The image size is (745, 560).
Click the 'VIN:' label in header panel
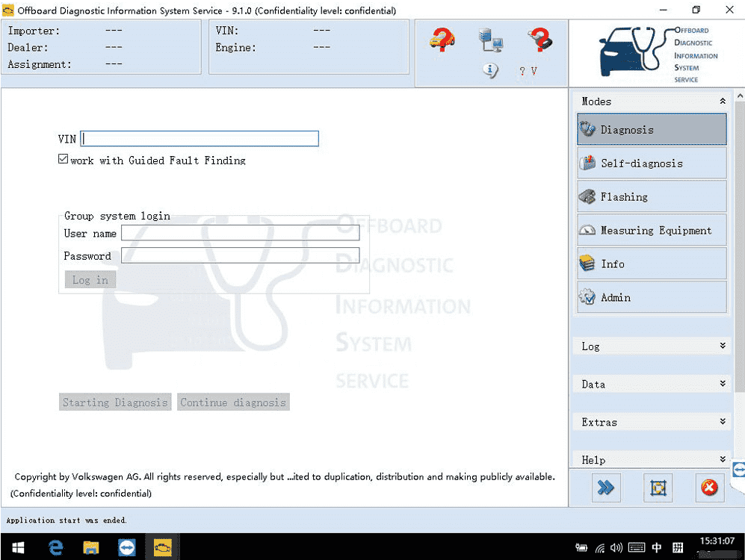[226, 31]
